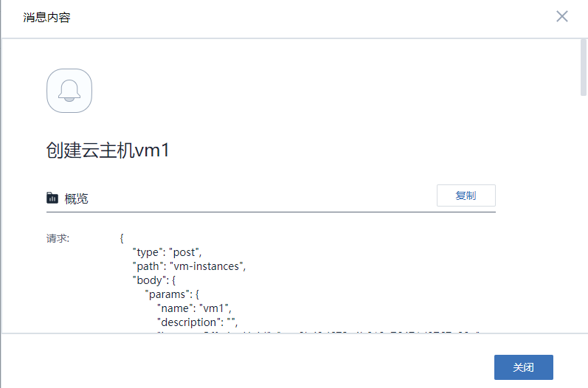This screenshot has width=588, height=388.
Task: Click the scrollbar track below the thumb
Action: (x=584, y=221)
